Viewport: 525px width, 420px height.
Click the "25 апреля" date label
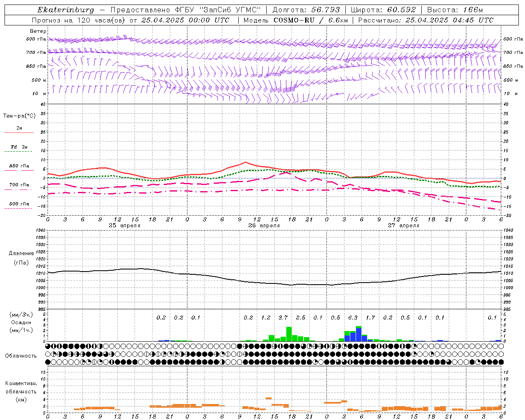125,226
